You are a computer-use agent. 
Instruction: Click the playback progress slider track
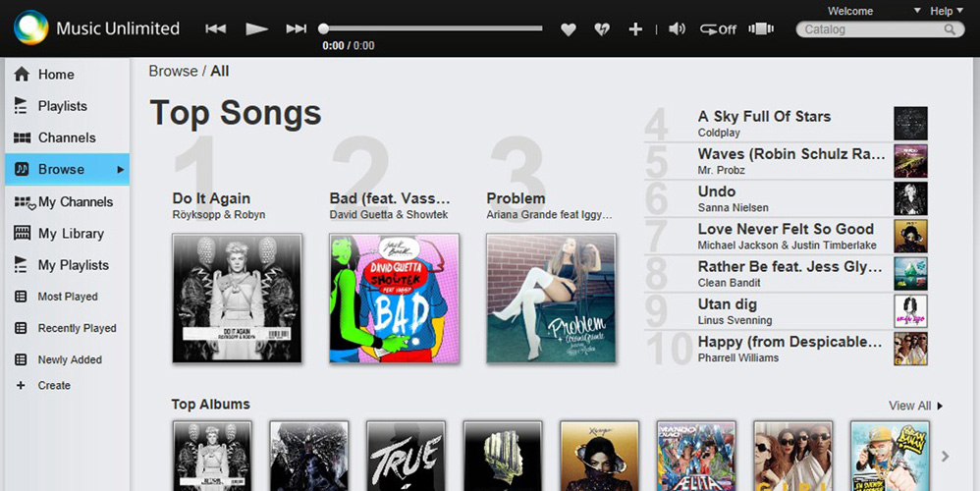432,28
